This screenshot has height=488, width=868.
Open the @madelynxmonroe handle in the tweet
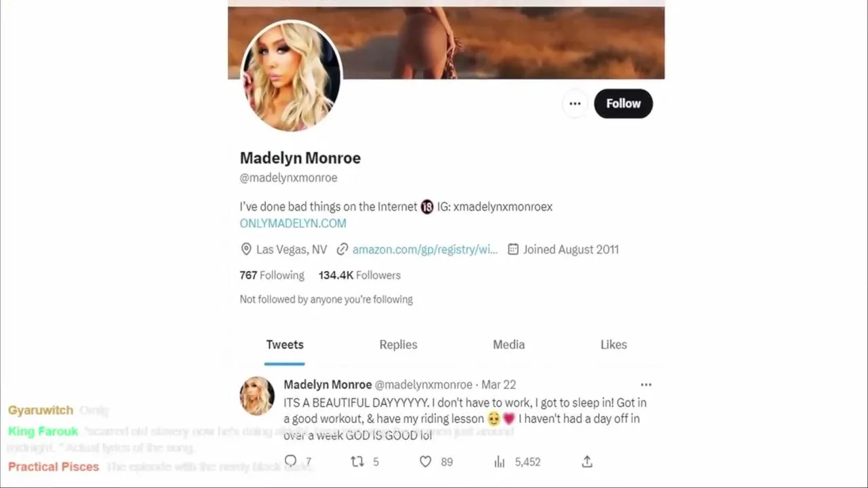(423, 384)
